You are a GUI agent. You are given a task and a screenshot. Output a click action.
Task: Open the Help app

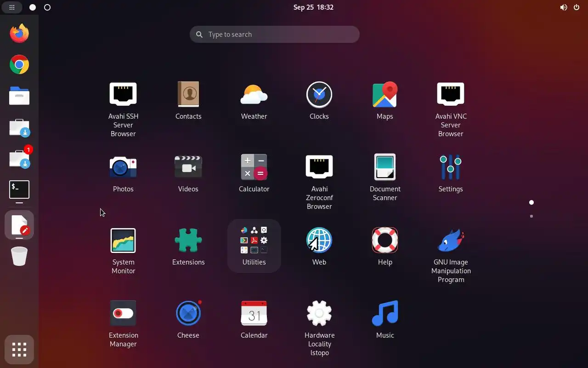(385, 246)
